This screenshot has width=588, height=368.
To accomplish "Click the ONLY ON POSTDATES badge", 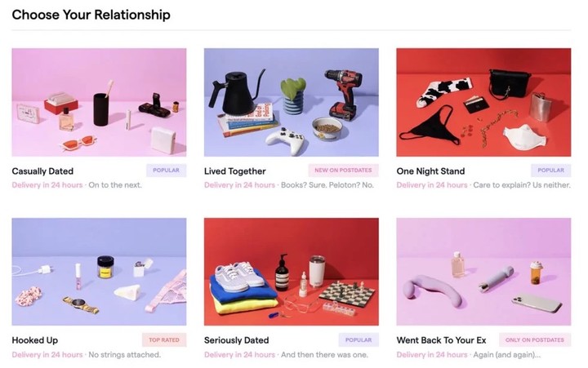I will coord(535,340).
